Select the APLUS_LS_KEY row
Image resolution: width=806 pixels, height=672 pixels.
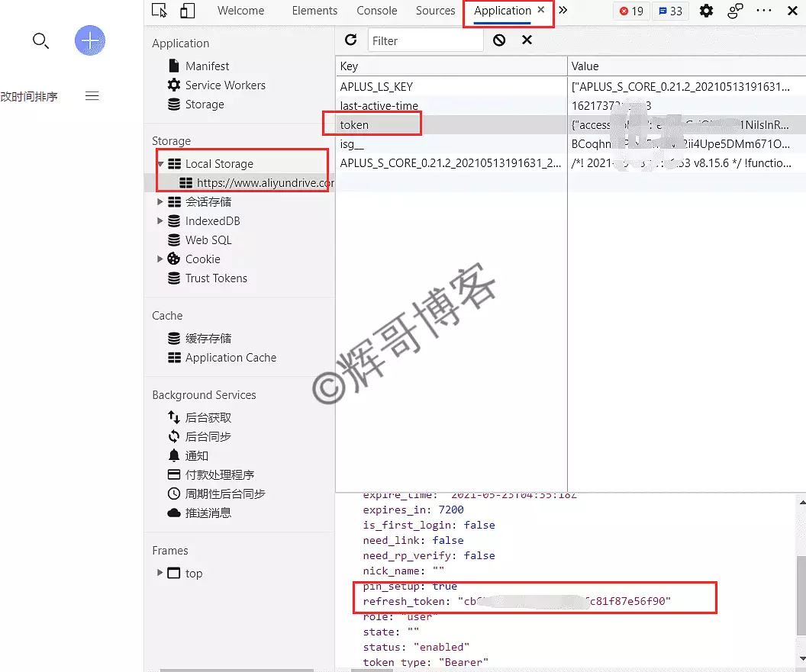[x=571, y=87]
